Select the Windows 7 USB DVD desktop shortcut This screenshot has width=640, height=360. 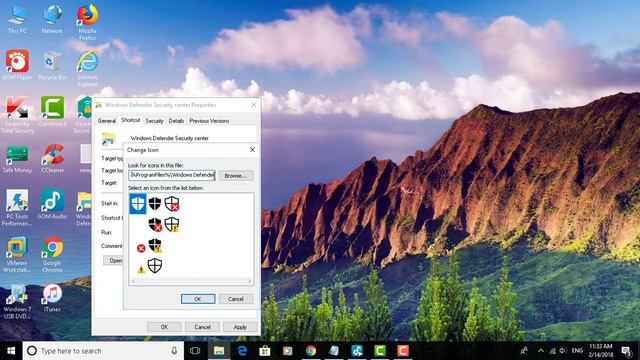click(x=17, y=302)
